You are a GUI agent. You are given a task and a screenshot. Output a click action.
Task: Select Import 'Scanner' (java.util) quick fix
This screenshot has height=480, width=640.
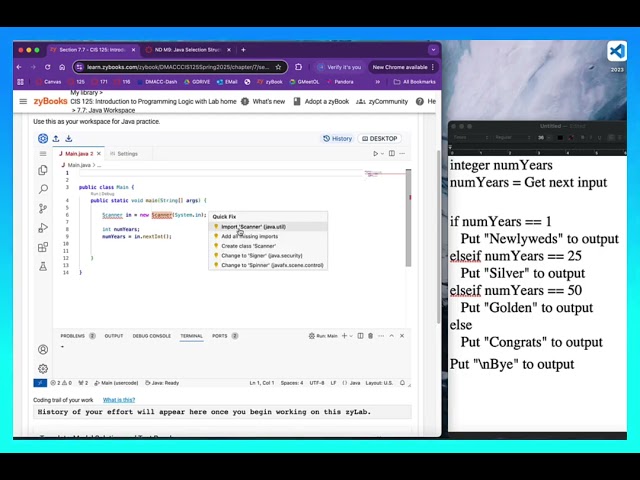point(268,227)
